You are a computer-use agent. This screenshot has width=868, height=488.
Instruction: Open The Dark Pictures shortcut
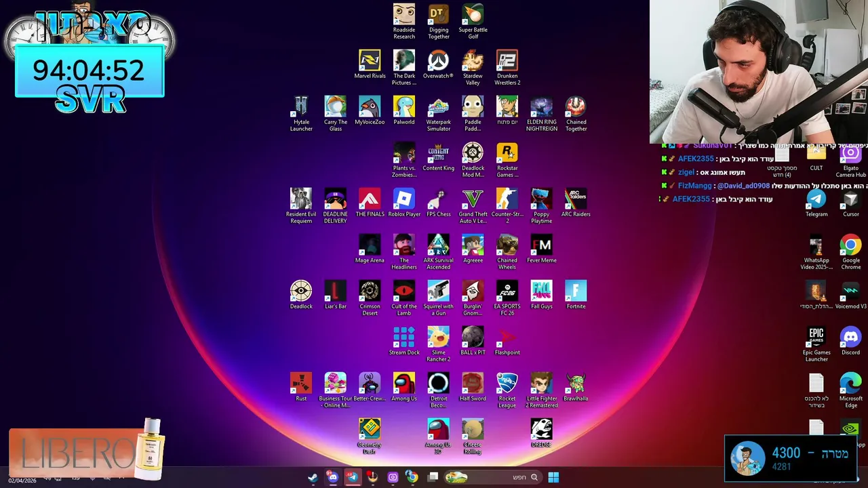[x=404, y=67]
